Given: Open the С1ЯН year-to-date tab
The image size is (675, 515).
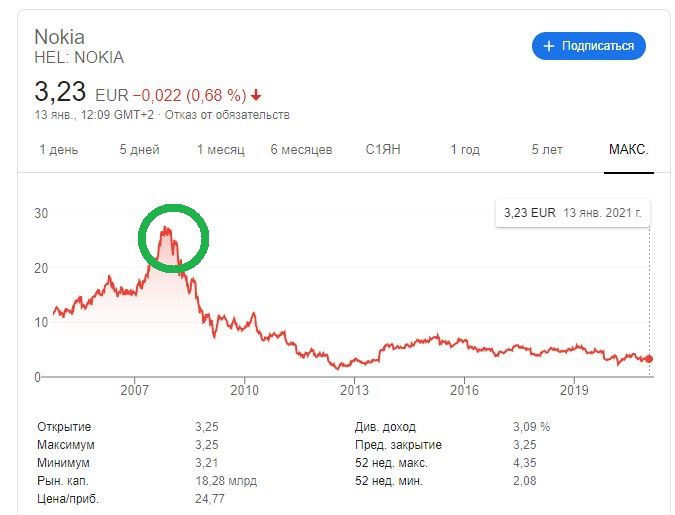Looking at the screenshot, I should pyautogui.click(x=384, y=150).
